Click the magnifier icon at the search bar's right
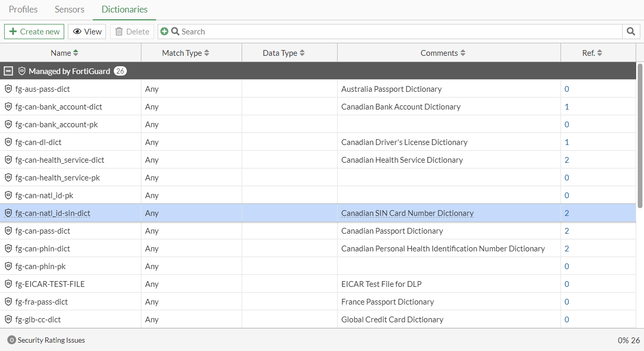 (x=630, y=31)
